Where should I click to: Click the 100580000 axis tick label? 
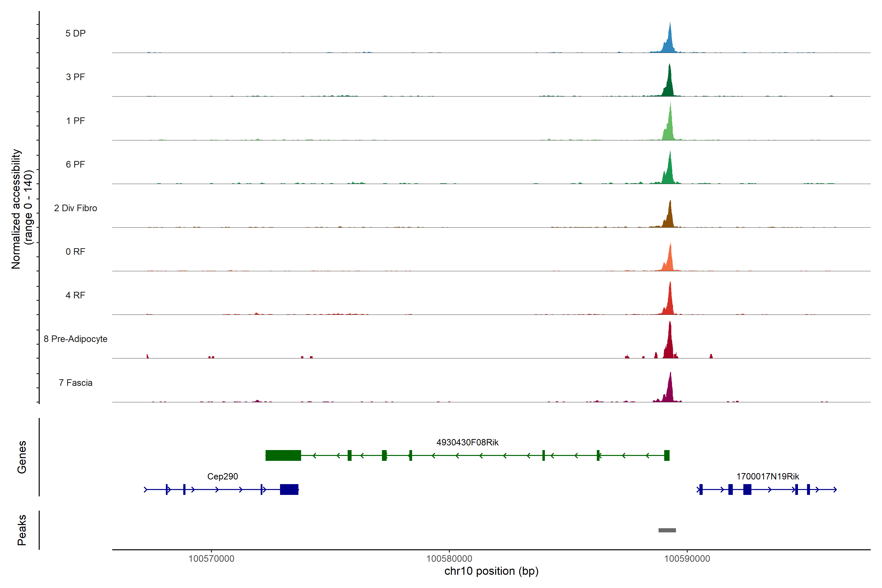tap(449, 558)
